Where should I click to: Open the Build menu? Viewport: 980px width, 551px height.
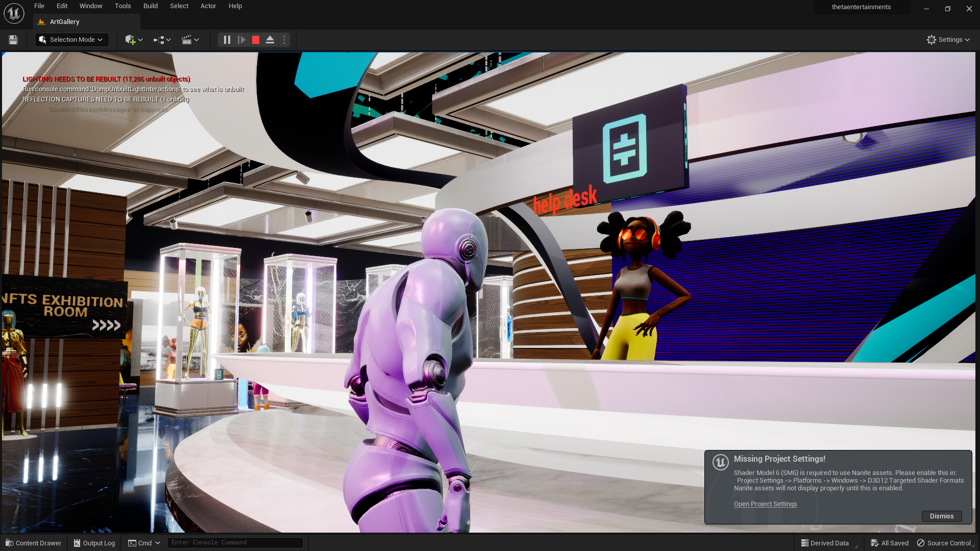150,6
